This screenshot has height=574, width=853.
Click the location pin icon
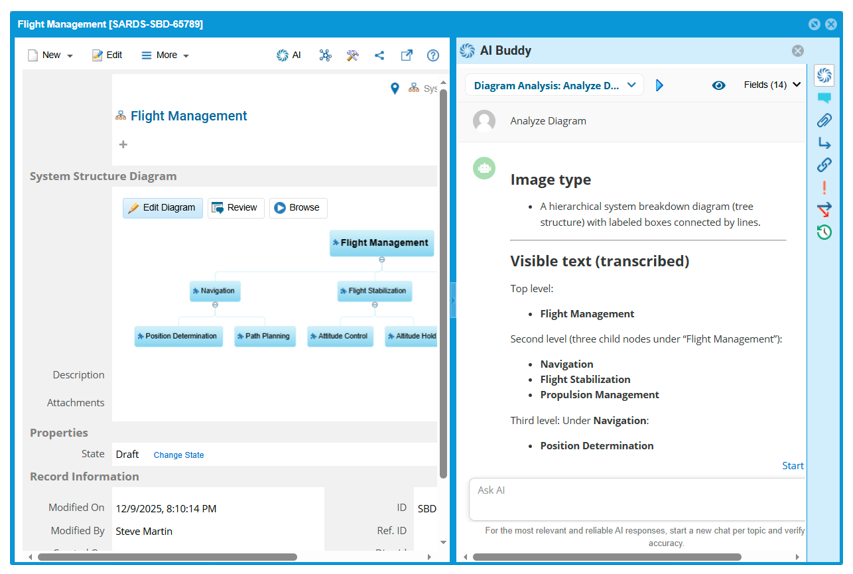[395, 88]
